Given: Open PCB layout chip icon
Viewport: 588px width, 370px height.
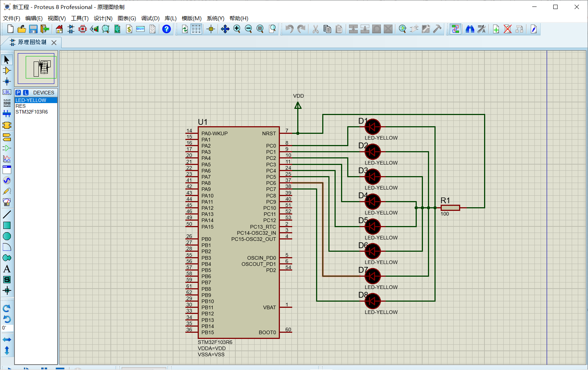Looking at the screenshot, I should point(83,29).
